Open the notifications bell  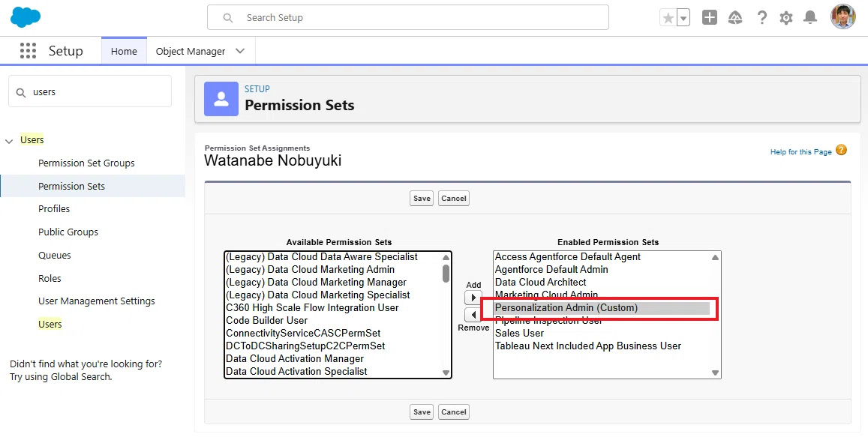coord(810,18)
